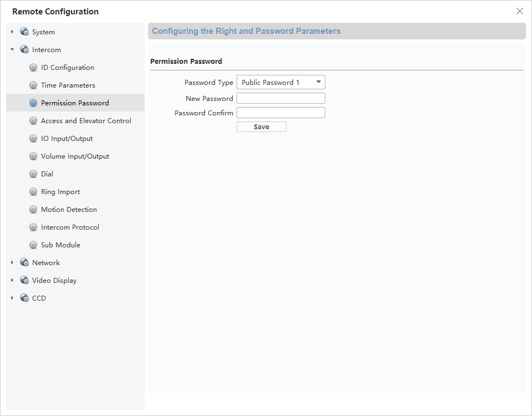Click the gear icon beside Motion Detection
532x416 pixels.
click(33, 210)
